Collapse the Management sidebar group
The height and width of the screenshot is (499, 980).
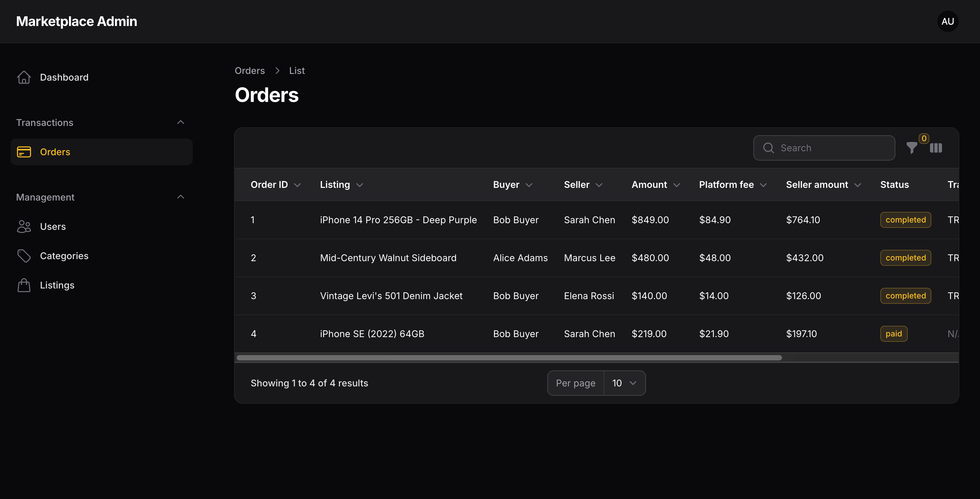180,197
